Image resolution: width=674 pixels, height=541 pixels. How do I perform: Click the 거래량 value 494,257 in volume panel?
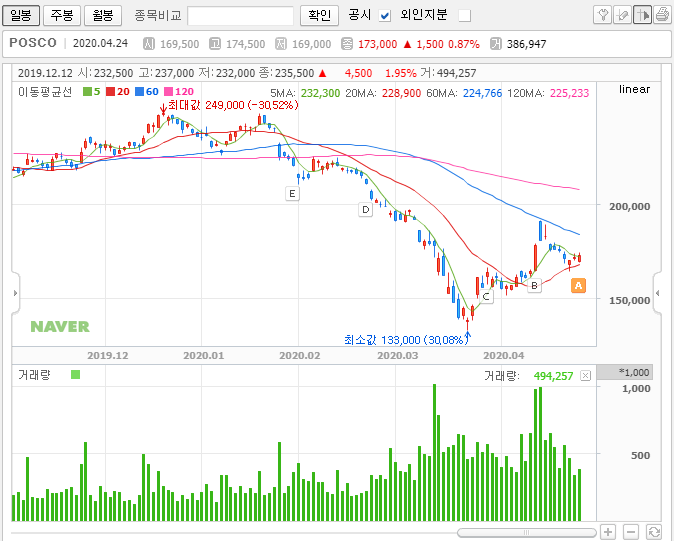tap(553, 376)
